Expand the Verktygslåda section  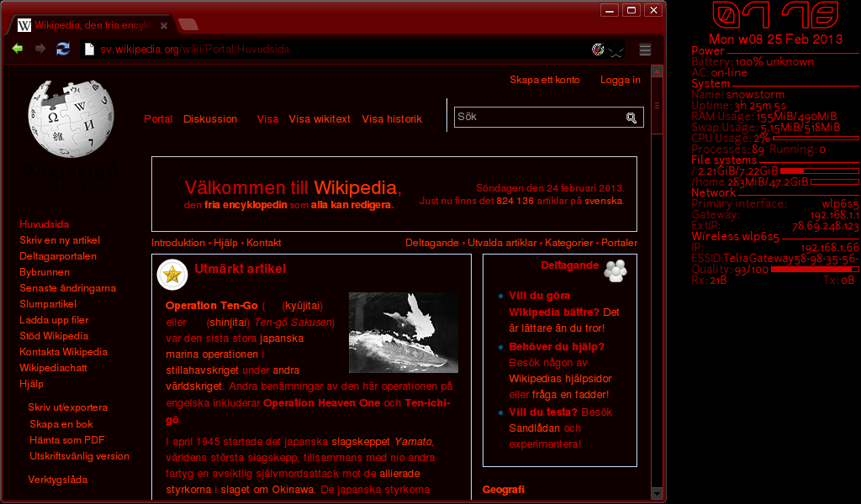point(58,480)
